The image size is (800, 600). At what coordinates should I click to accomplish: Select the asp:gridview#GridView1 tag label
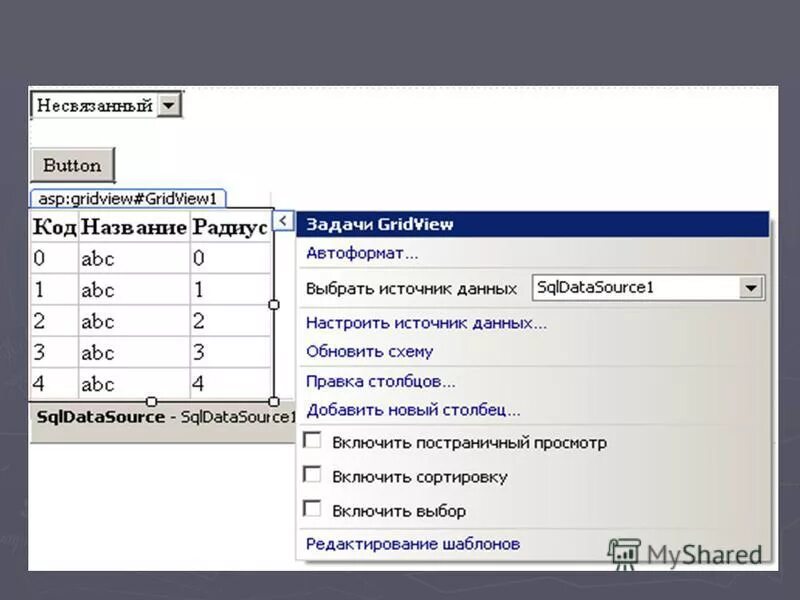(x=128, y=198)
